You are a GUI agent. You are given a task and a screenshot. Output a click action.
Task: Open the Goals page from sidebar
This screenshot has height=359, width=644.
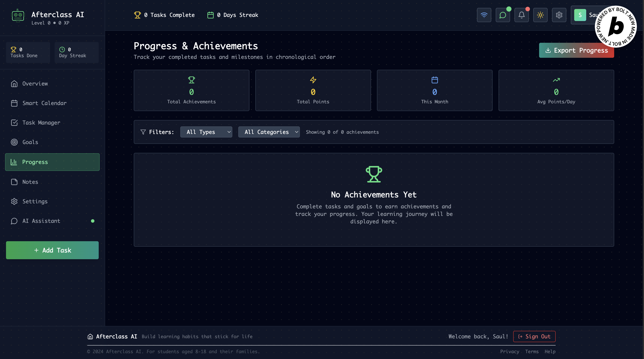pos(30,142)
